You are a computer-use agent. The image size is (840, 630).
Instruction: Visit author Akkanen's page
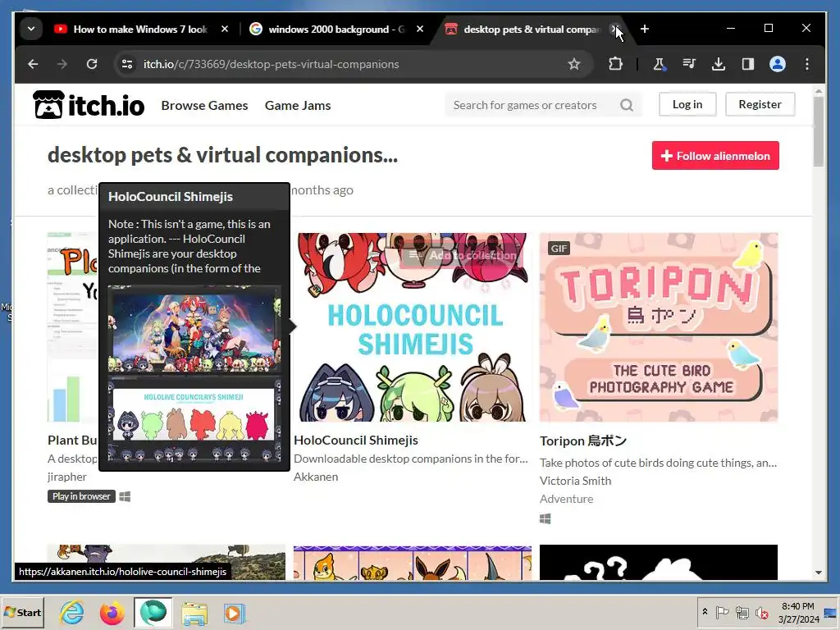[316, 477]
